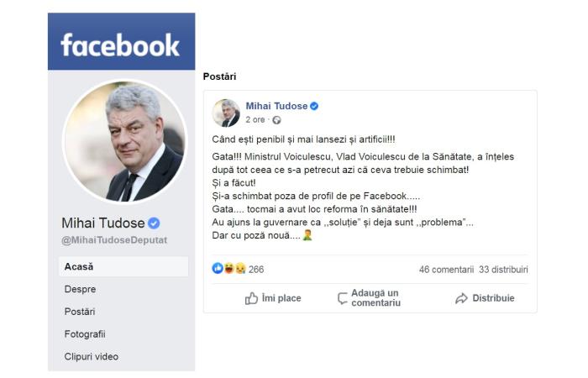This screenshot has width=588, height=378.
Task: Open the Acasă tab in the sidebar
Action: (x=79, y=266)
